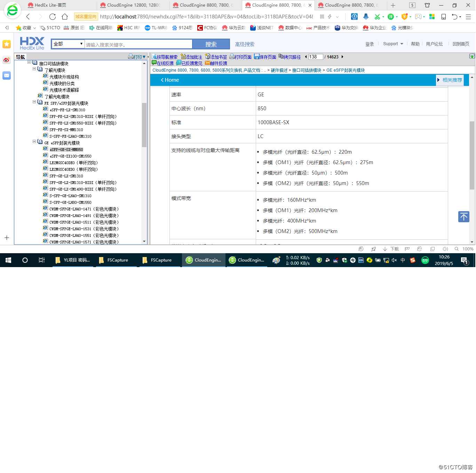
Task: Open 在线反馈 online feedback
Action: (162, 63)
